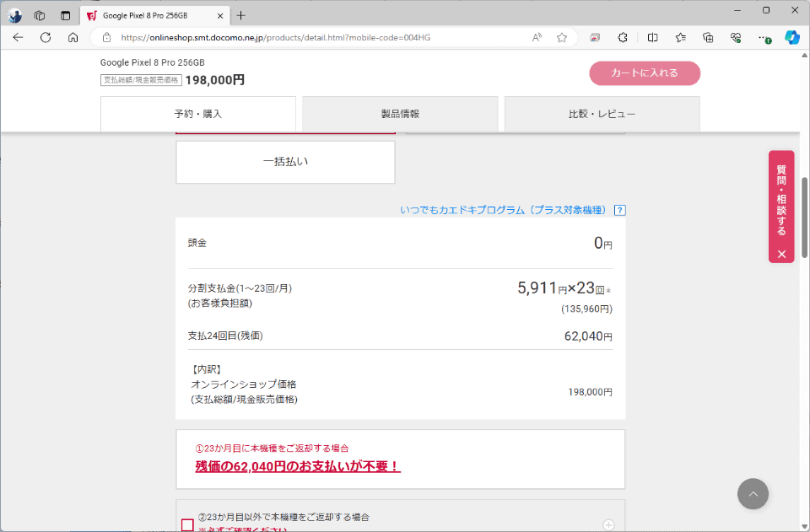Refresh the docomo product page
Viewport: 810px width, 532px height.
tap(46, 38)
